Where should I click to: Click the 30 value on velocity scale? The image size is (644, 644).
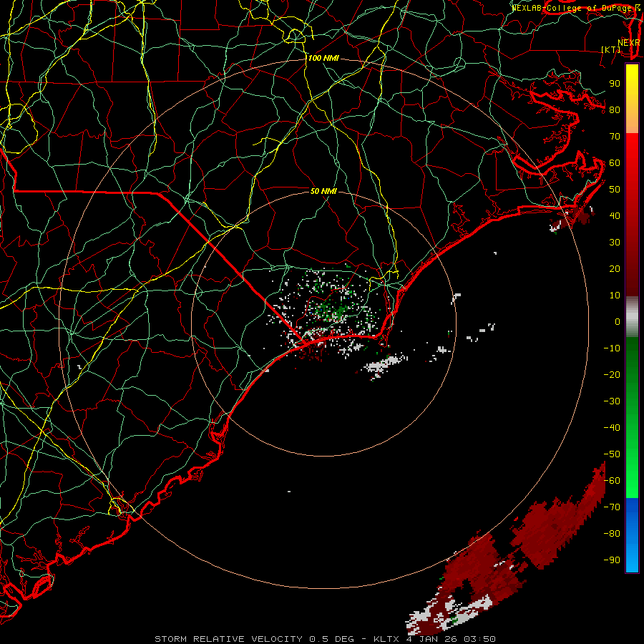point(615,243)
